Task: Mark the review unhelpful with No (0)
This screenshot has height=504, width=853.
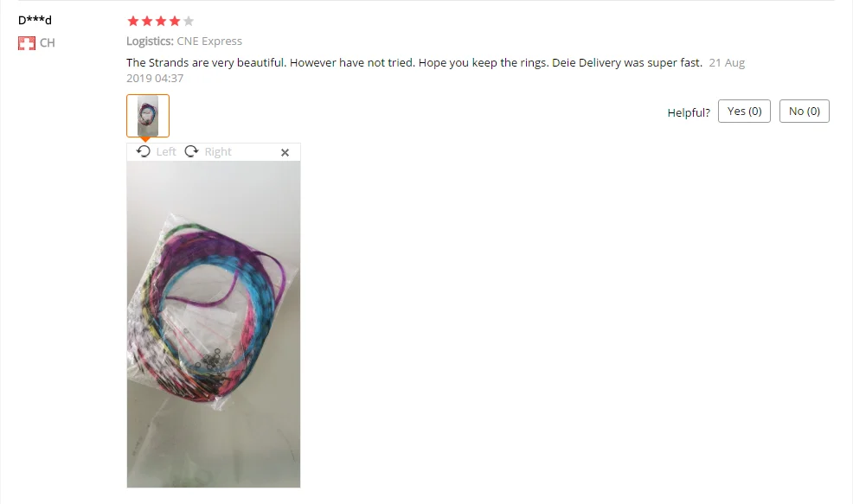Action: coord(804,111)
